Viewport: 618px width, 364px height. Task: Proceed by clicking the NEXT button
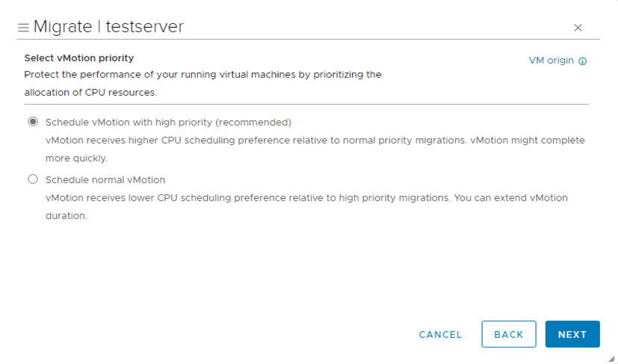point(572,334)
